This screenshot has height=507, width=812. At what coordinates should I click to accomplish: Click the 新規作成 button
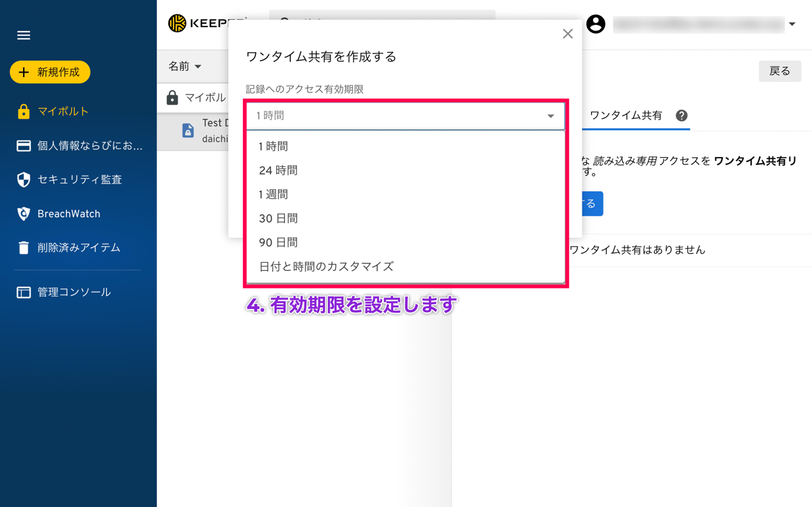pyautogui.click(x=49, y=73)
